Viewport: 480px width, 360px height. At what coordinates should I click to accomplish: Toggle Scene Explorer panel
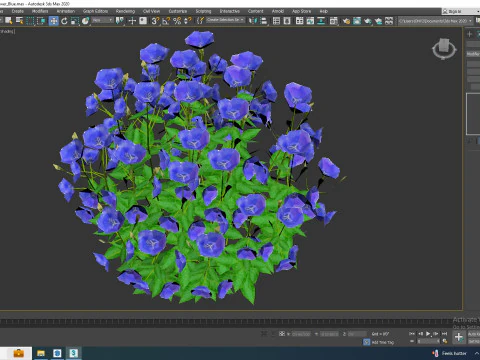point(276,21)
